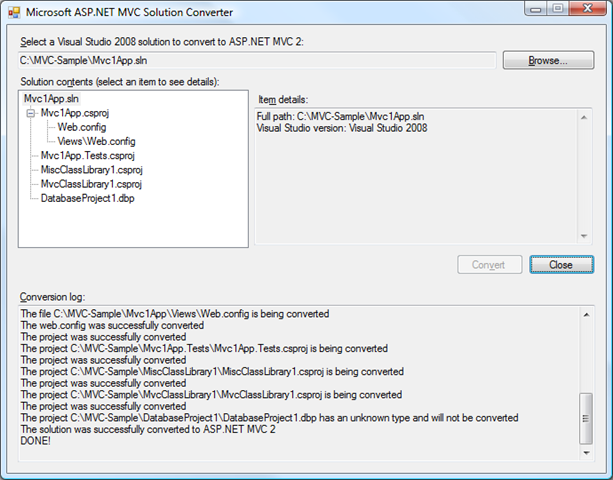This screenshot has height=480, width=613.
Task: Select Mvc1App.Tests.csproj in solution contents
Action: tap(88, 156)
